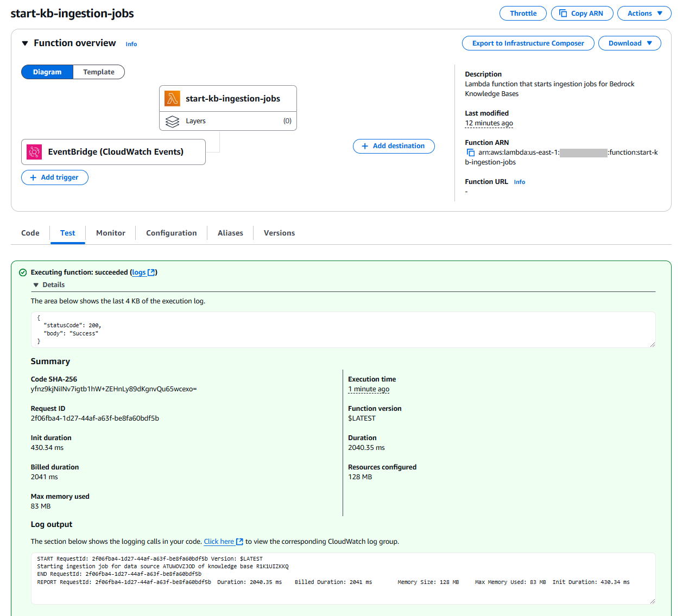
Task: Click inside the log output text area
Action: tap(343, 579)
